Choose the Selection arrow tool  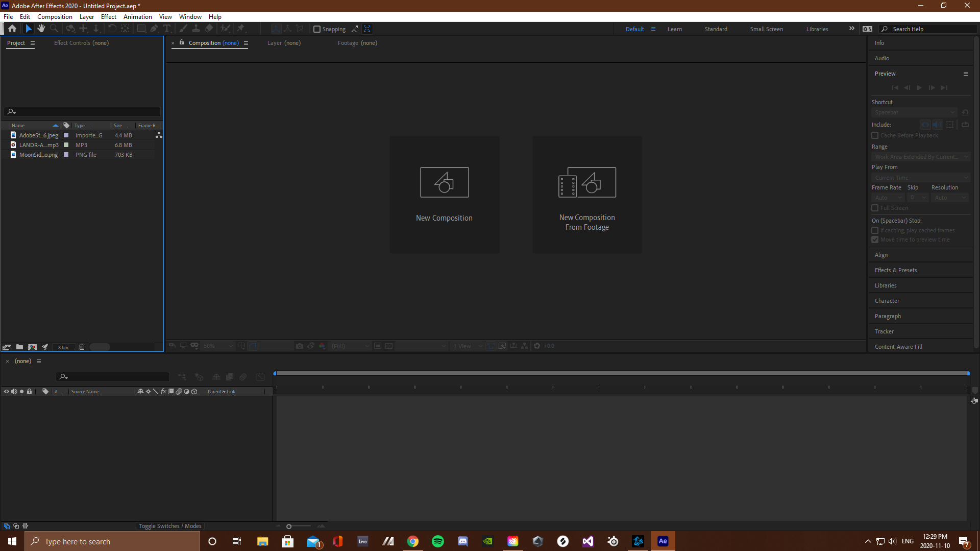pos(29,29)
